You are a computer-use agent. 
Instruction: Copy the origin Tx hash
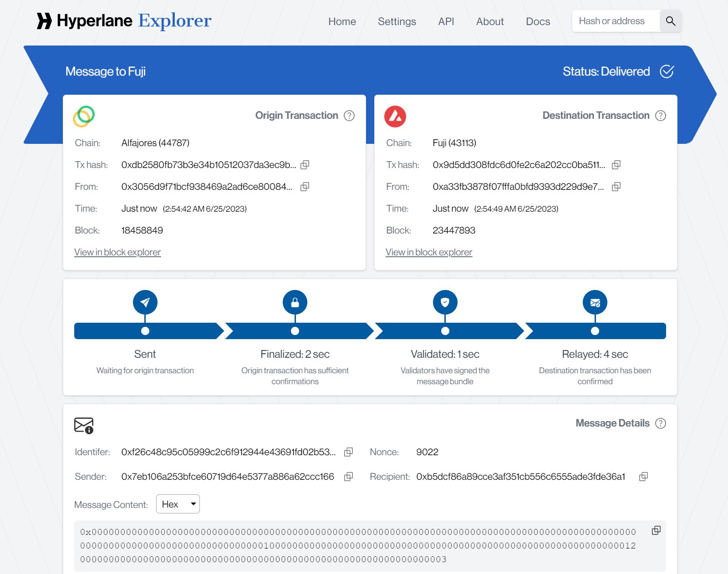point(305,165)
